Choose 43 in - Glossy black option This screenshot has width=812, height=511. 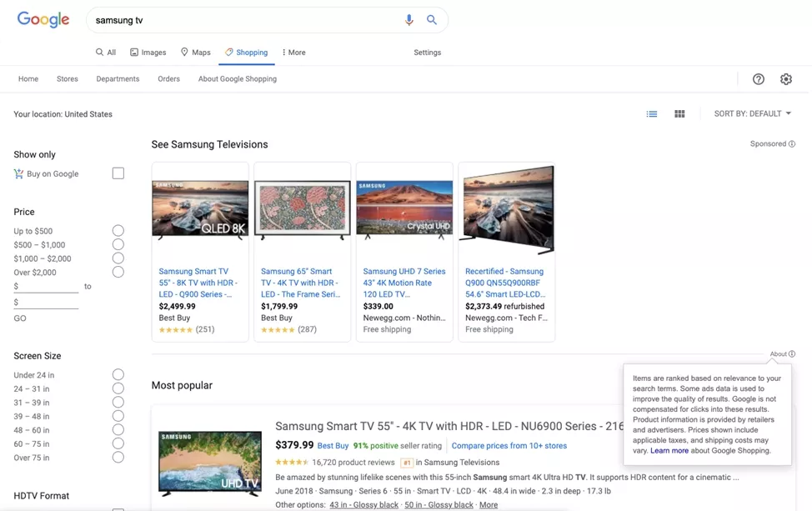point(364,505)
